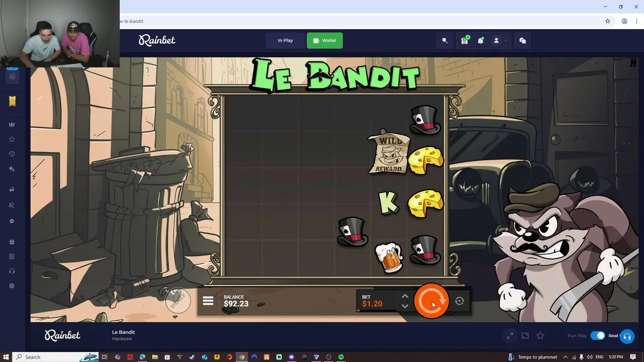This screenshot has width=644, height=362.
Task: Expand the profile dropdown chevron
Action: (506, 41)
